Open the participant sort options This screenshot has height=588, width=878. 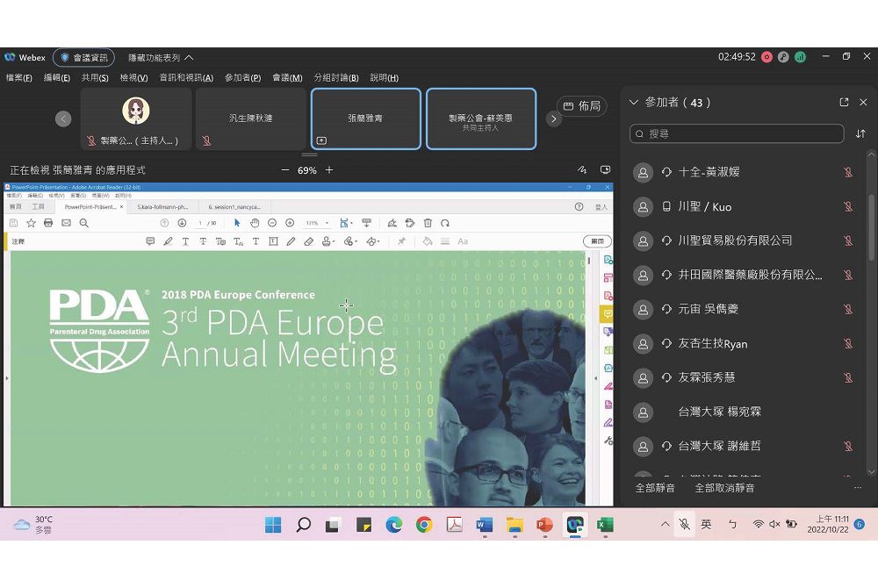point(860,133)
